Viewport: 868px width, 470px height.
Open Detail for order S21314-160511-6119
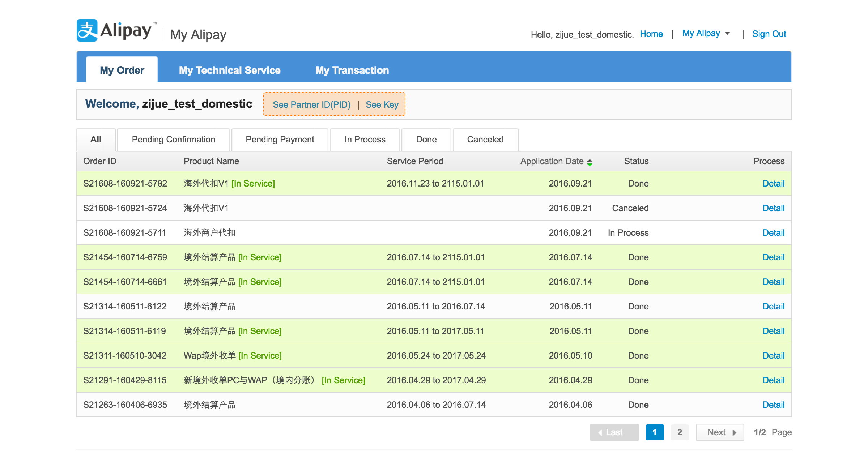pos(773,331)
